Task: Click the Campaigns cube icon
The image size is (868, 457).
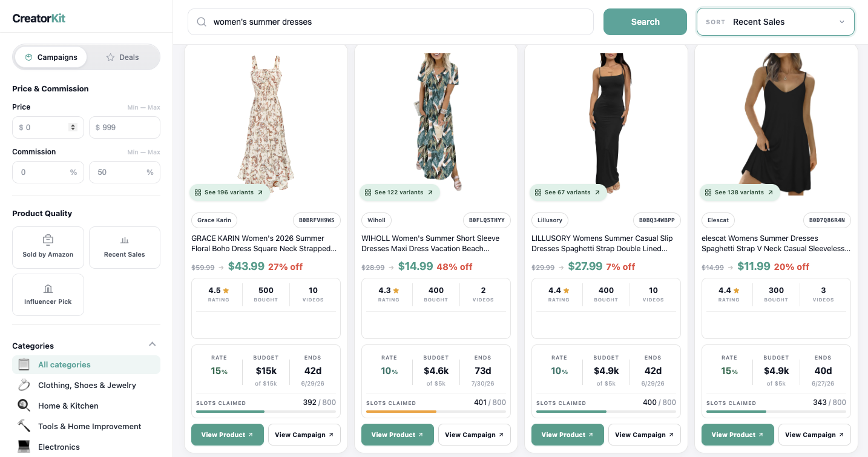Action: click(x=28, y=57)
